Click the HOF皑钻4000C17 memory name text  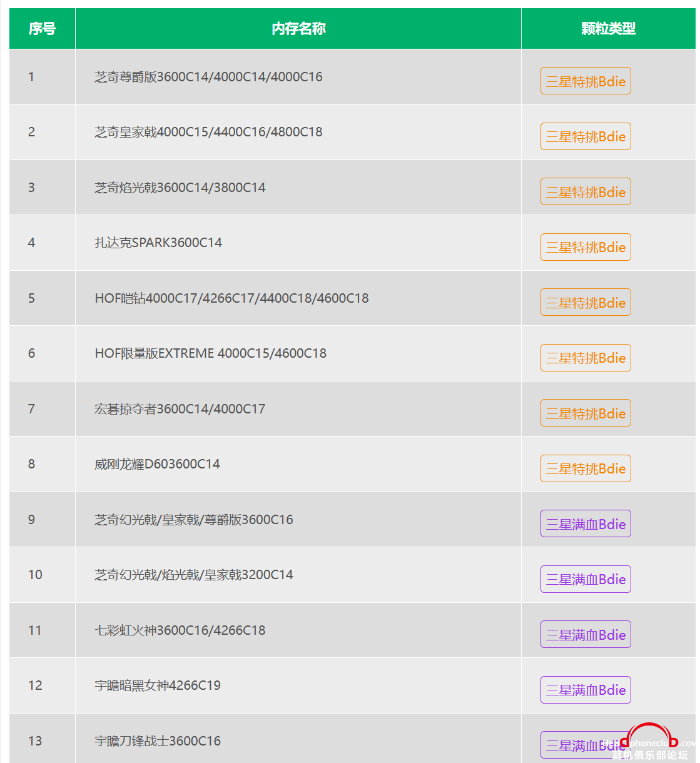[231, 298]
